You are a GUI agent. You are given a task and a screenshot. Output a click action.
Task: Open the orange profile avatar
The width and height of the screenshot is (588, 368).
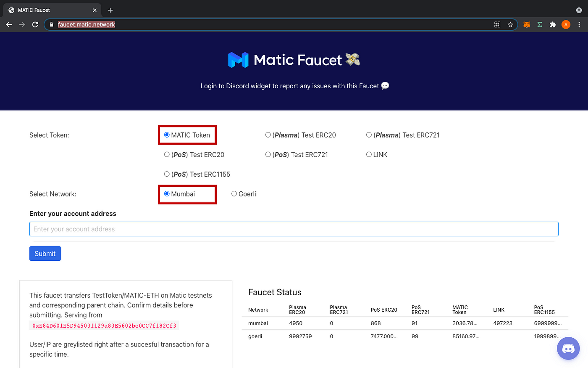click(x=566, y=25)
